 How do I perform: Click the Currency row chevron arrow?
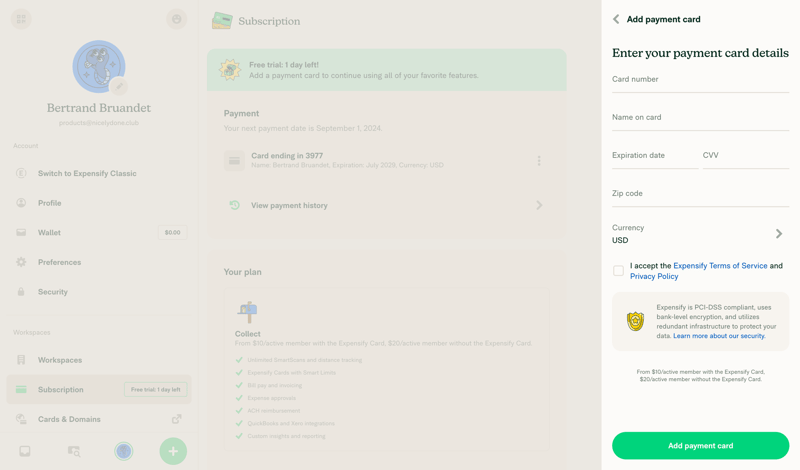(x=779, y=234)
